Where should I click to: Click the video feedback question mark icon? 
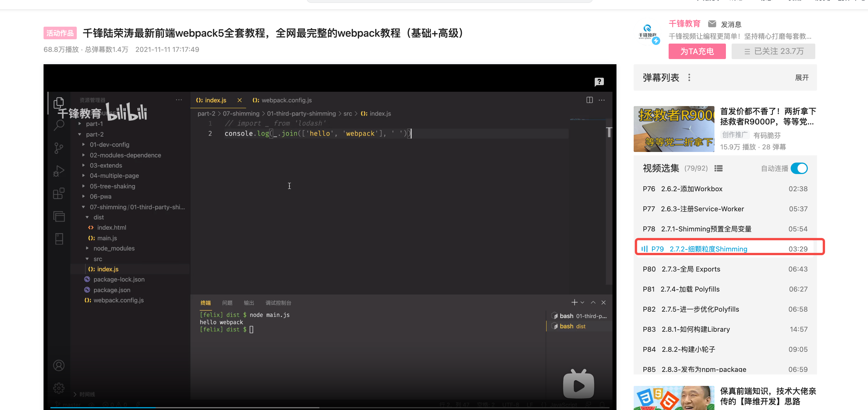(599, 82)
